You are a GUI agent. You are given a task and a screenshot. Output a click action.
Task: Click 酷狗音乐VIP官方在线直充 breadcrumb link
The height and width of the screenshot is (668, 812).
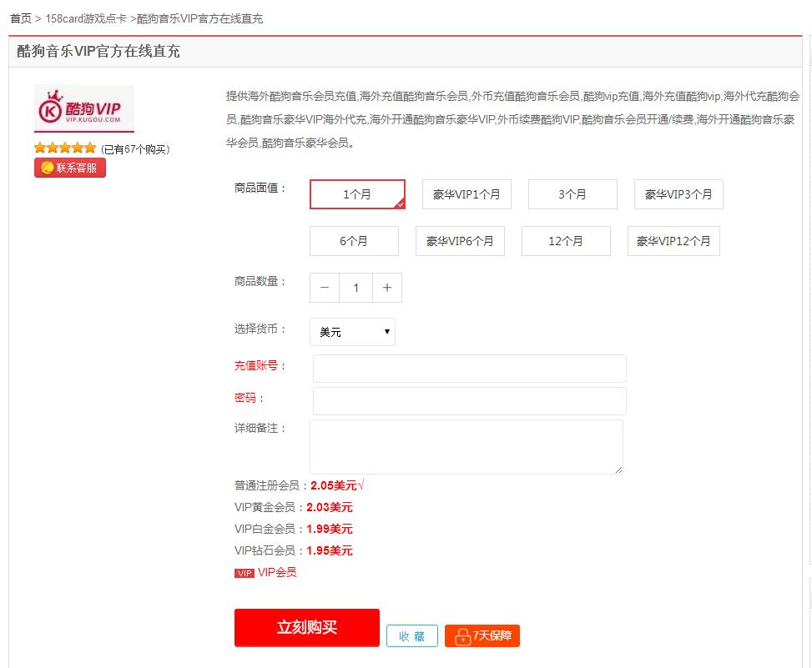tap(200, 18)
